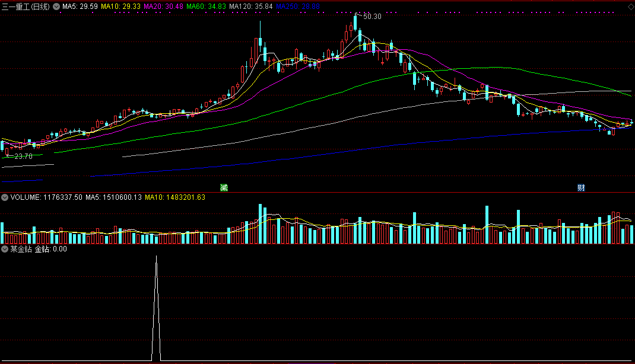
Task: Click the MA20: 30.48 label
Action: click(x=163, y=7)
